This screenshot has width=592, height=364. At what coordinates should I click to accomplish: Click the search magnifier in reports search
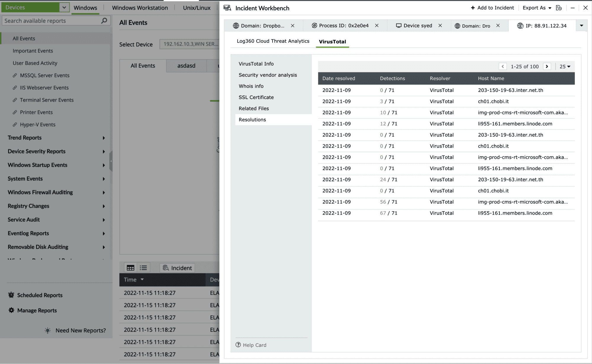[104, 21]
